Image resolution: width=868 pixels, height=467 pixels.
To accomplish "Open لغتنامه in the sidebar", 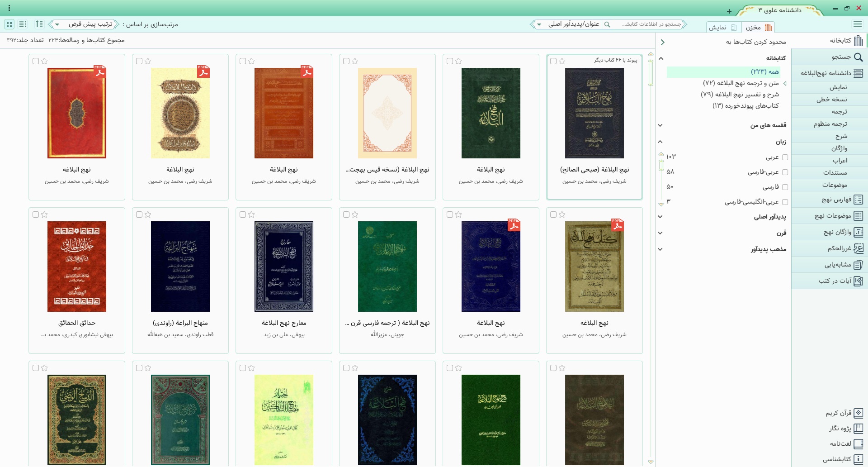I will pyautogui.click(x=846, y=444).
